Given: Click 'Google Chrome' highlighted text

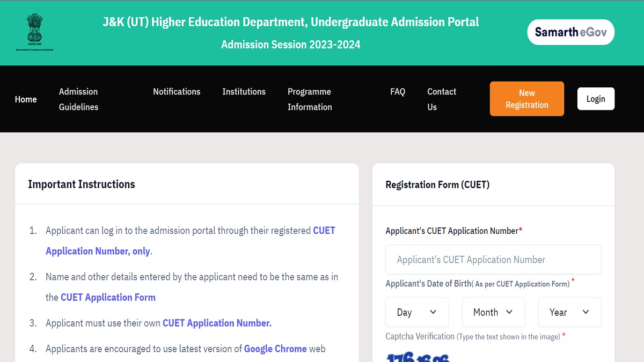Looking at the screenshot, I should click(x=275, y=349).
